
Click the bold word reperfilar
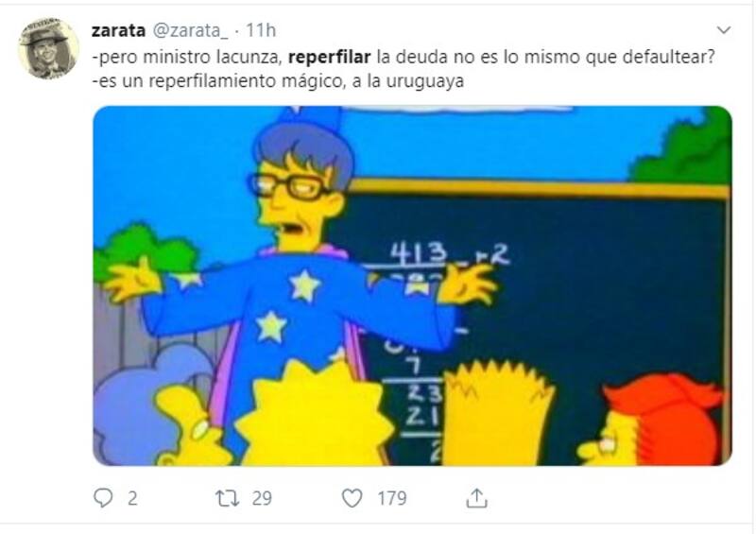[329, 57]
